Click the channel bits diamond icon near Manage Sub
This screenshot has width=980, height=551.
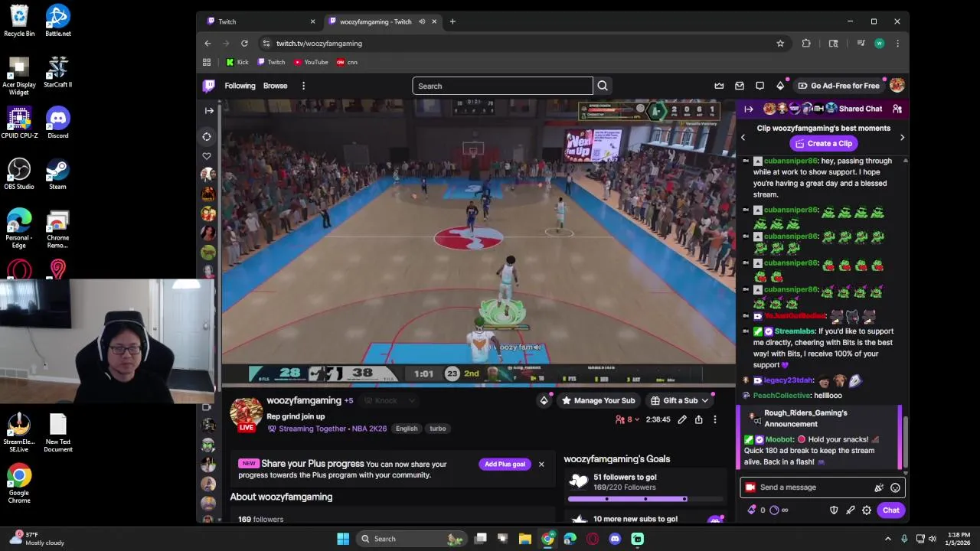pos(544,400)
